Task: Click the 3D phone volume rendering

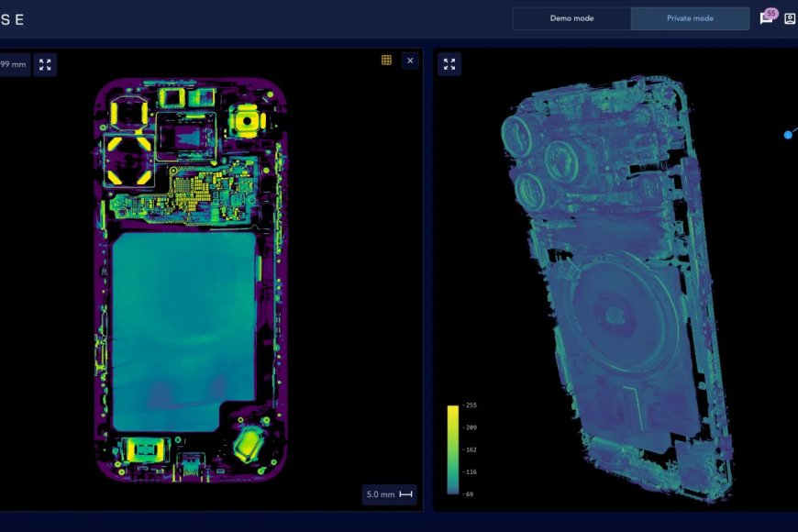Action: [x=618, y=288]
